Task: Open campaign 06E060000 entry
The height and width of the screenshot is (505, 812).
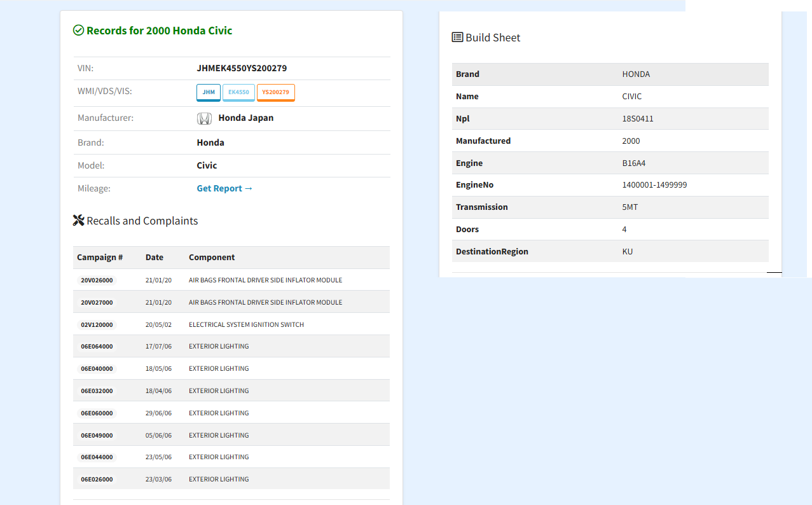Action: tap(97, 413)
